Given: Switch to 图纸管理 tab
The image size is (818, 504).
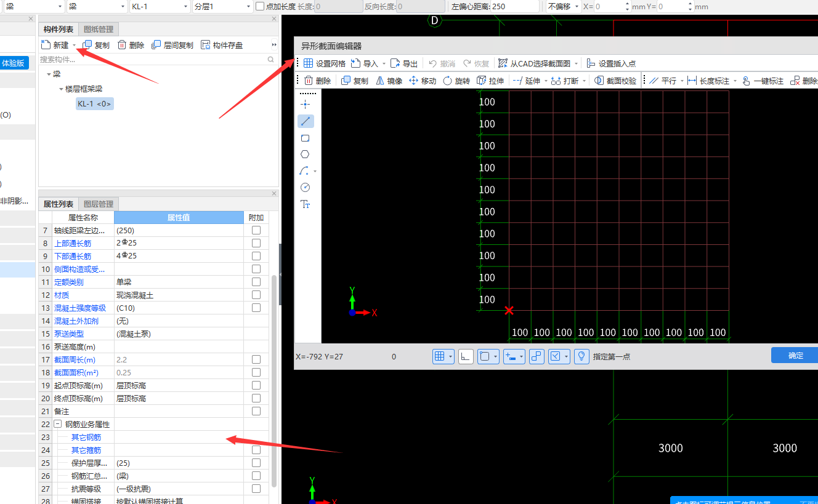Looking at the screenshot, I should pos(99,29).
